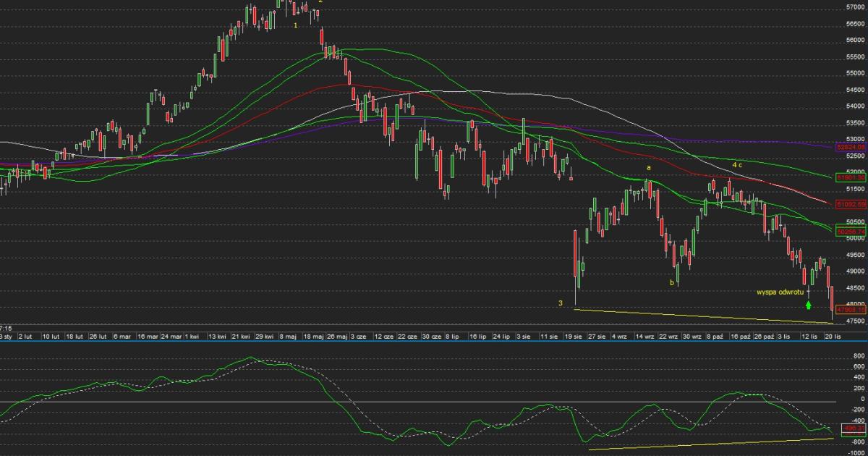Select the red 51092.59 price label

pos(851,204)
